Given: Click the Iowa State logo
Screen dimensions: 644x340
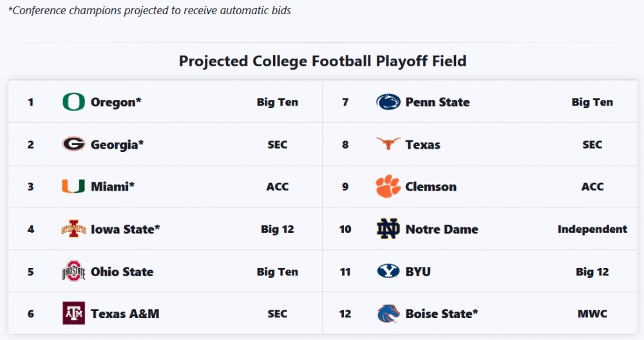Looking at the screenshot, I should click(73, 229).
